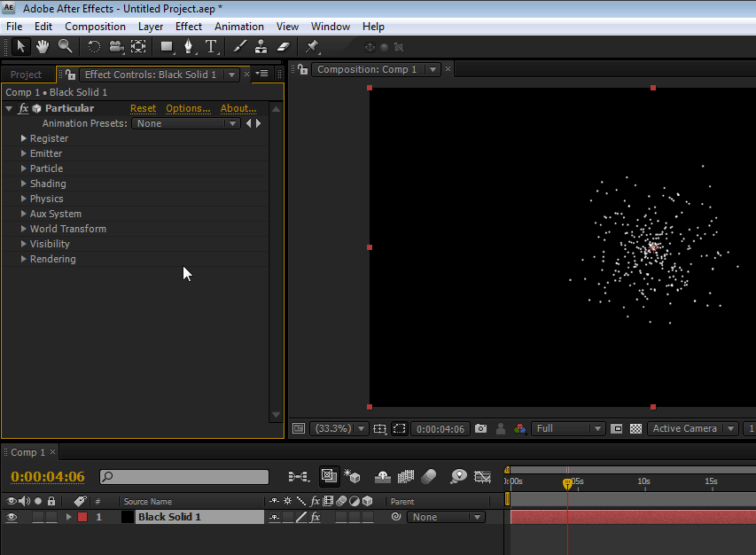The width and height of the screenshot is (756, 555).
Task: Select the Clone Stamp tool
Action: click(x=261, y=47)
